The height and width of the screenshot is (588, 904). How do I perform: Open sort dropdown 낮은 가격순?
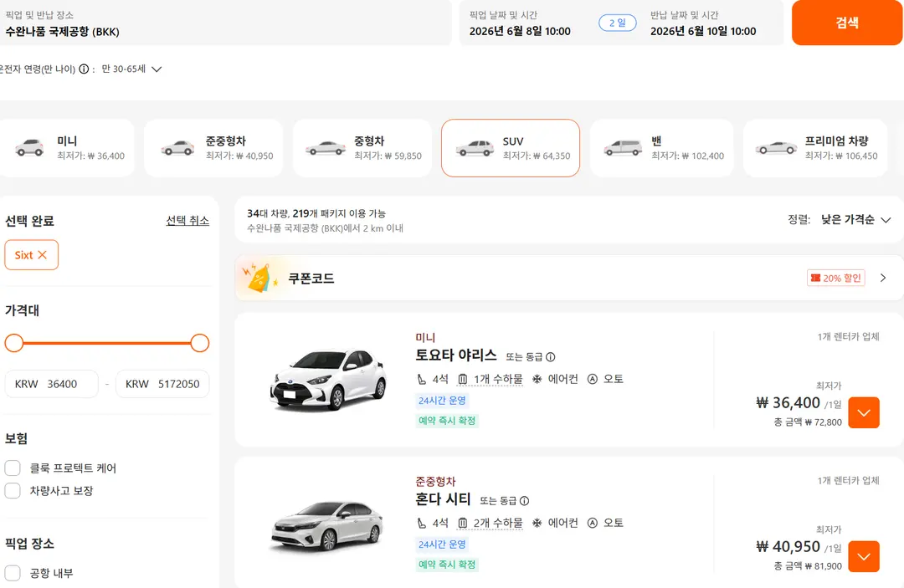coord(855,219)
